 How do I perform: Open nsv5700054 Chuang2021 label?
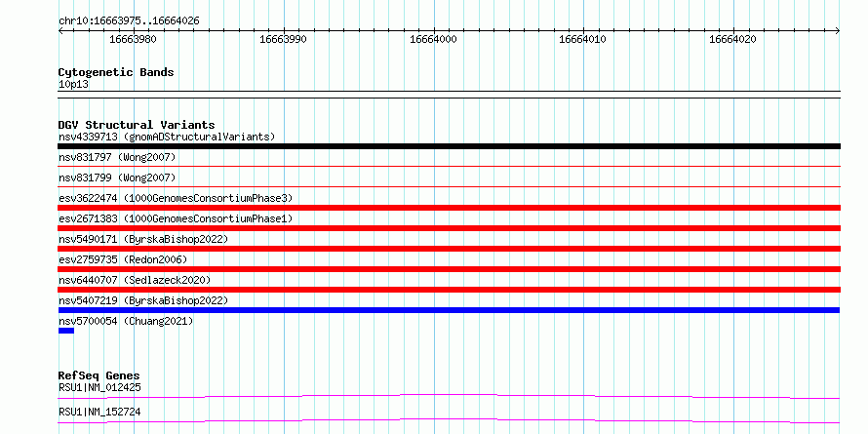coord(126,321)
